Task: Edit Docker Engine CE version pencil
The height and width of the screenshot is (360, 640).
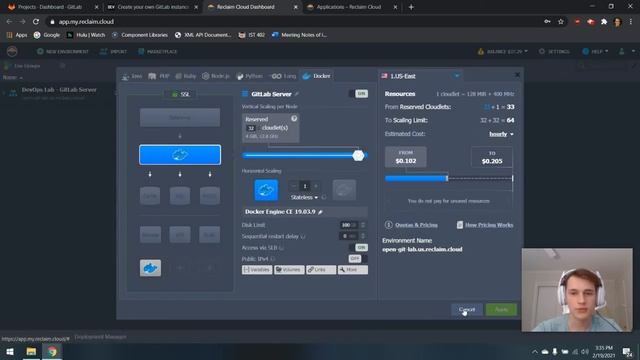Action: (x=321, y=212)
